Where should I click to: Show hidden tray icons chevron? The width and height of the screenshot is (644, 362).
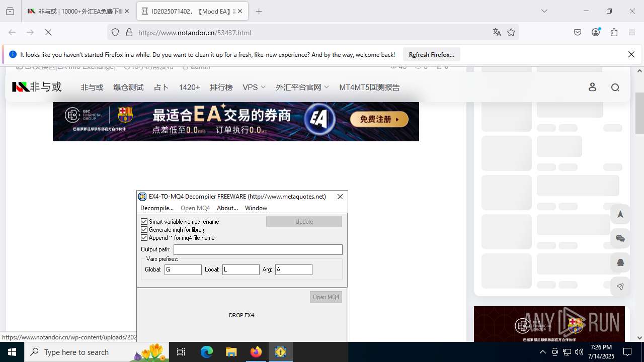click(x=542, y=352)
